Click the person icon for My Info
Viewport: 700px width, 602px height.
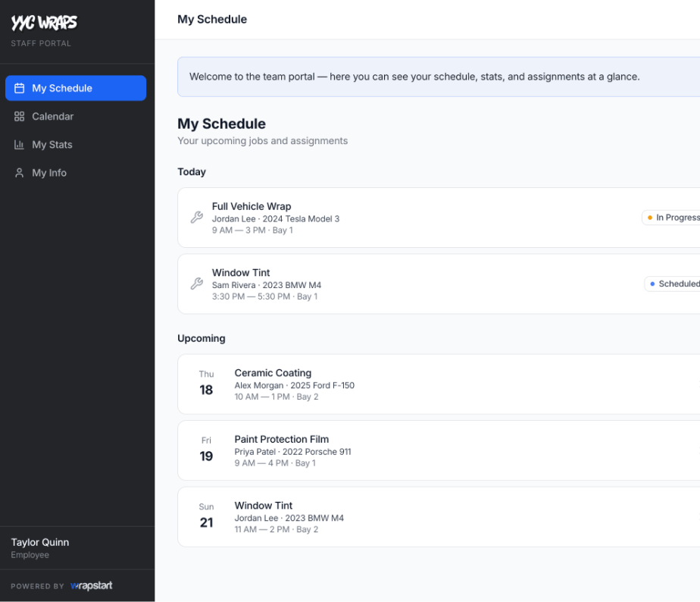[19, 173]
